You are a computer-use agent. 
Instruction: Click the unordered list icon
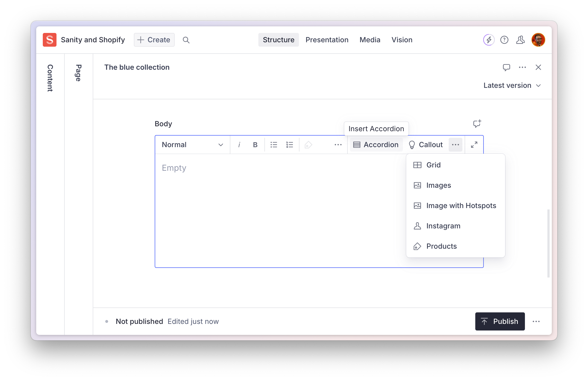click(273, 145)
